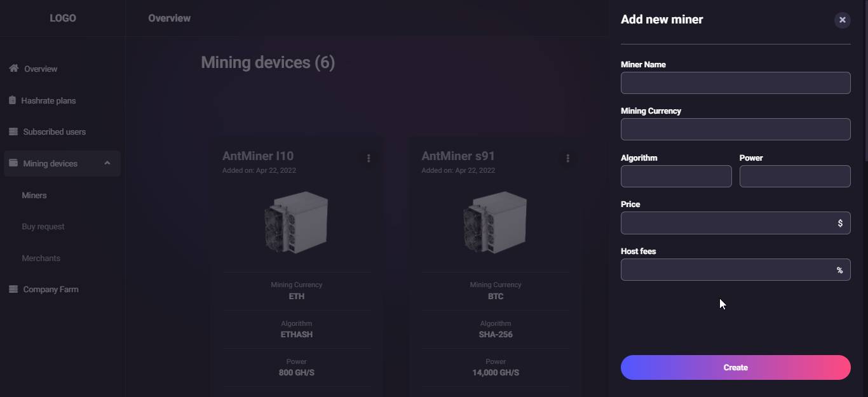Click the LOGO at the top left

(62, 18)
